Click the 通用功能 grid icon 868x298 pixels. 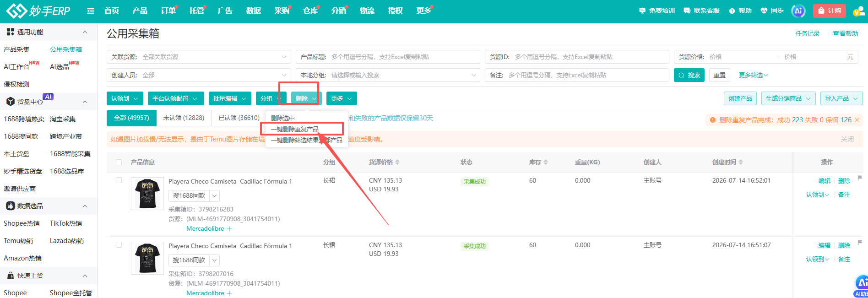click(11, 32)
